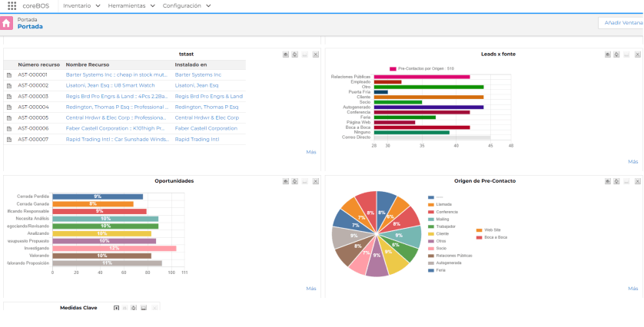Expand the Inventario menu
This screenshot has height=327, width=644.
pyautogui.click(x=81, y=5)
